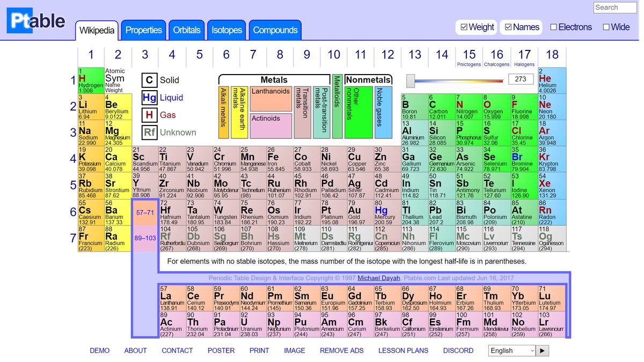Image resolution: width=644 pixels, height=362 pixels.
Task: Open the Isotopes tab
Action: point(226,30)
